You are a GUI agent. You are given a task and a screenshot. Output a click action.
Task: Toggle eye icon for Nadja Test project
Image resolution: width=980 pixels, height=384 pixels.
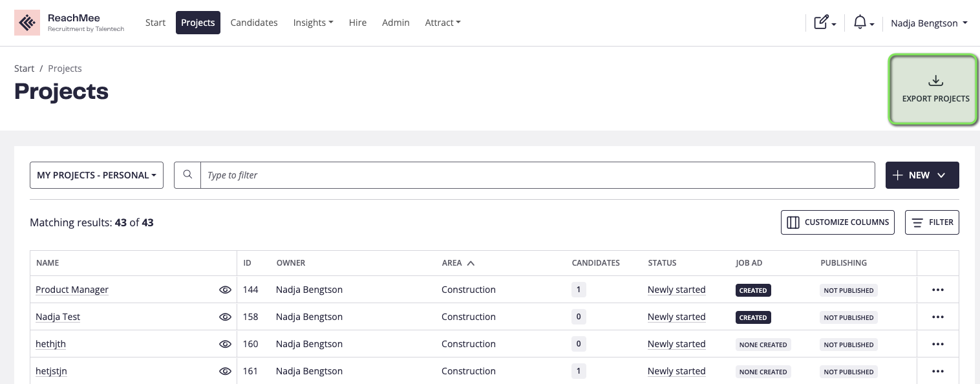point(225,317)
